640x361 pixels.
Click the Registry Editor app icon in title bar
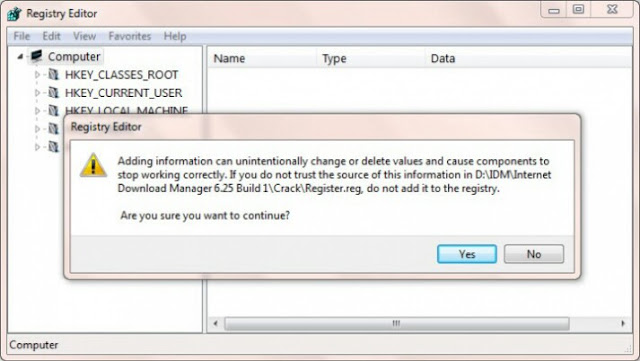(x=14, y=13)
